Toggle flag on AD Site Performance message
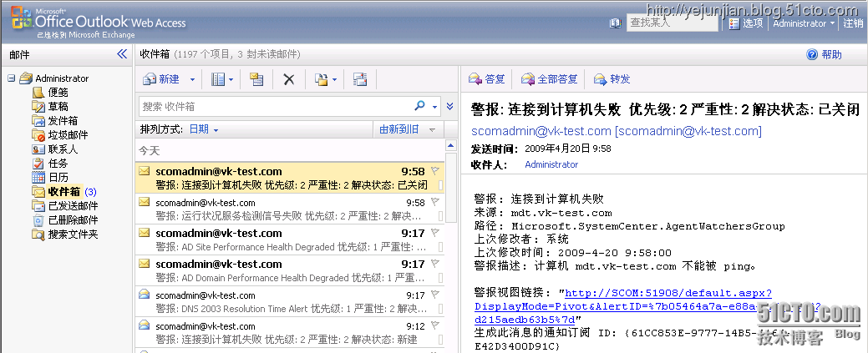The image size is (868, 353). pos(435,232)
